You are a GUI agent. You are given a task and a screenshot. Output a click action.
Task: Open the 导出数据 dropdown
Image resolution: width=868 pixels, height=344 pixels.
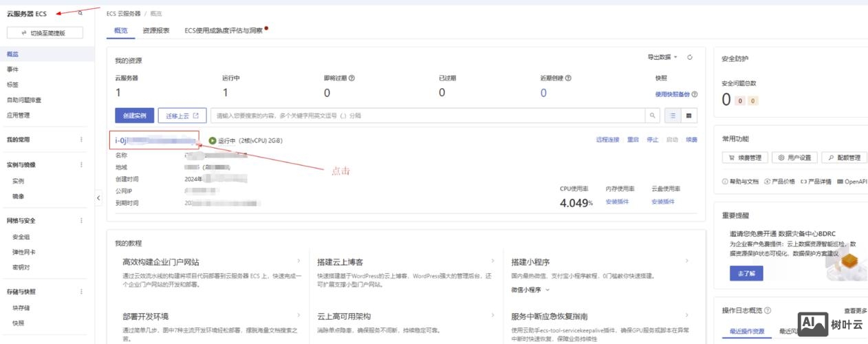(x=662, y=57)
